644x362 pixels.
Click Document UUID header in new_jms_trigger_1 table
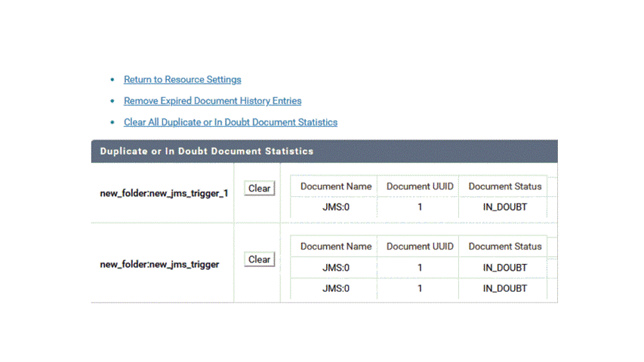420,186
